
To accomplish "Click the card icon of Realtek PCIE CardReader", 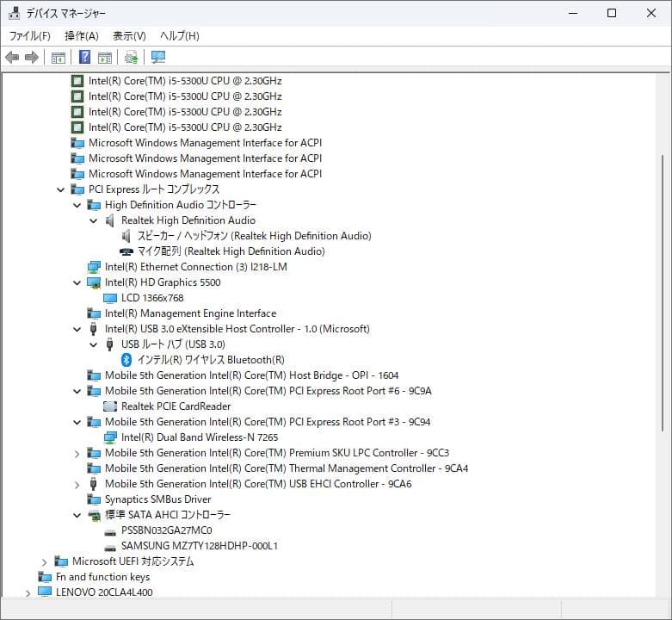I will click(x=110, y=406).
